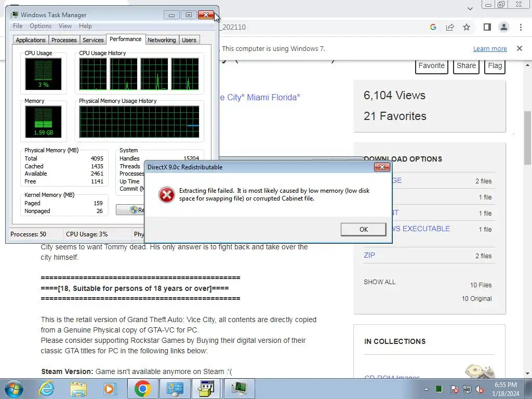The image size is (532, 399).
Task: Open Windows Explorer folder from taskbar
Action: [x=78, y=389]
